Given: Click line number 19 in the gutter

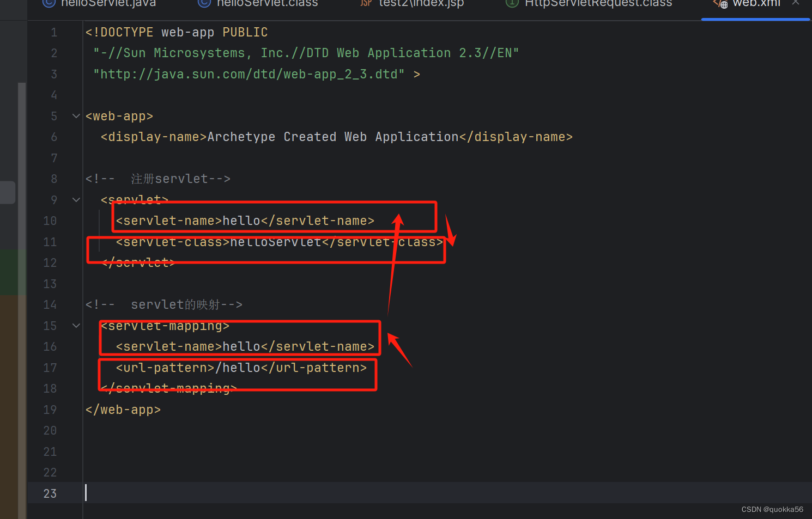Looking at the screenshot, I should 50,410.
